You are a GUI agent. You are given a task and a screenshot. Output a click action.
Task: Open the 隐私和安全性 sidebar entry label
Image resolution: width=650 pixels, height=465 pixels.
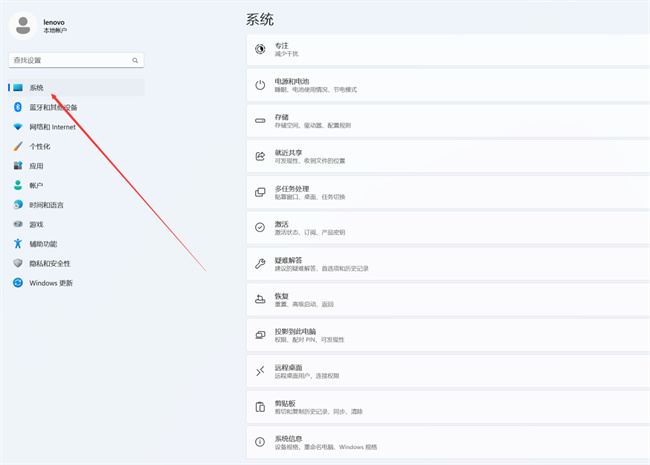pyautogui.click(x=50, y=263)
